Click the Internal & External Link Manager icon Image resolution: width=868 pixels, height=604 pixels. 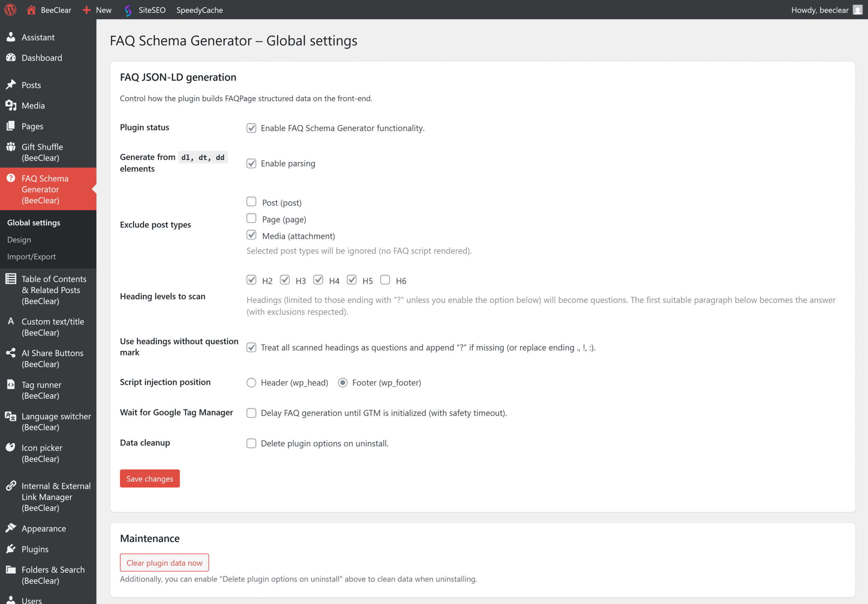coord(11,485)
